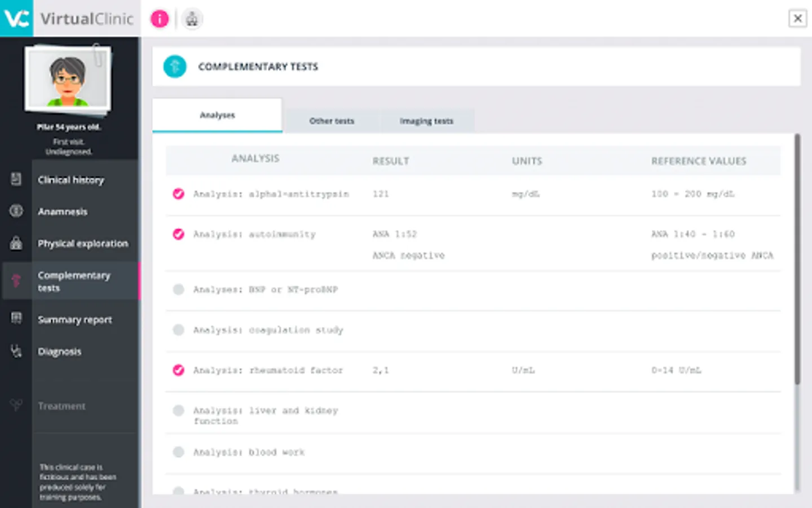The width and height of the screenshot is (812, 508).
Task: Click the teal Complementary Tests header icon
Action: 175,67
